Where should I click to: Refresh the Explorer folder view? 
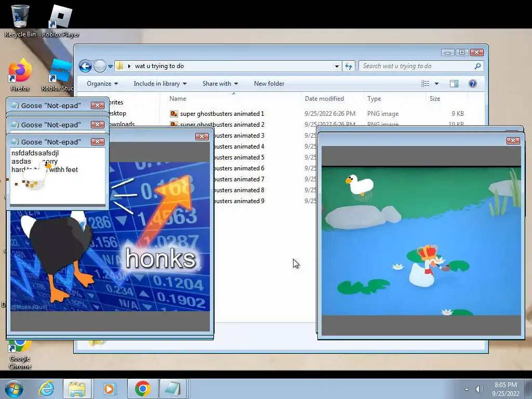click(349, 66)
